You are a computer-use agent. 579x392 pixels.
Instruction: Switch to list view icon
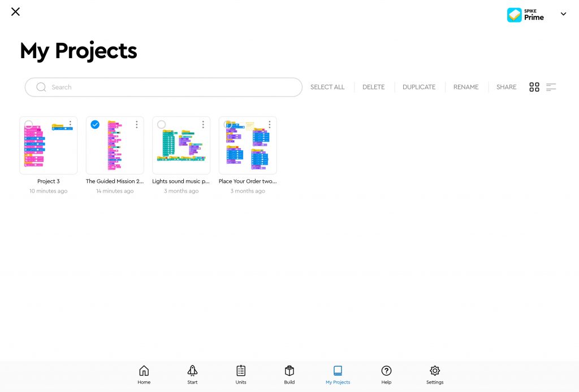[x=551, y=87]
